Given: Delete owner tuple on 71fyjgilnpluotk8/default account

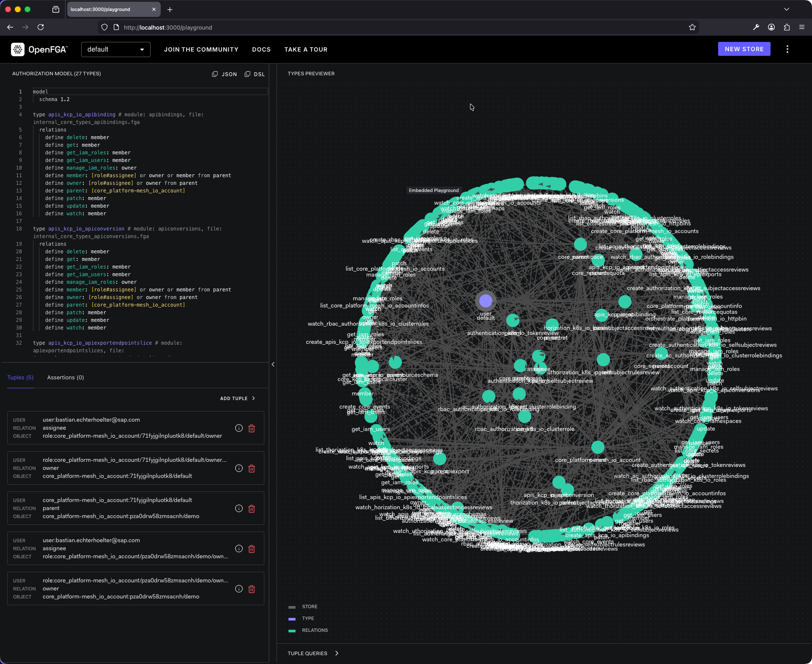Looking at the screenshot, I should (252, 468).
